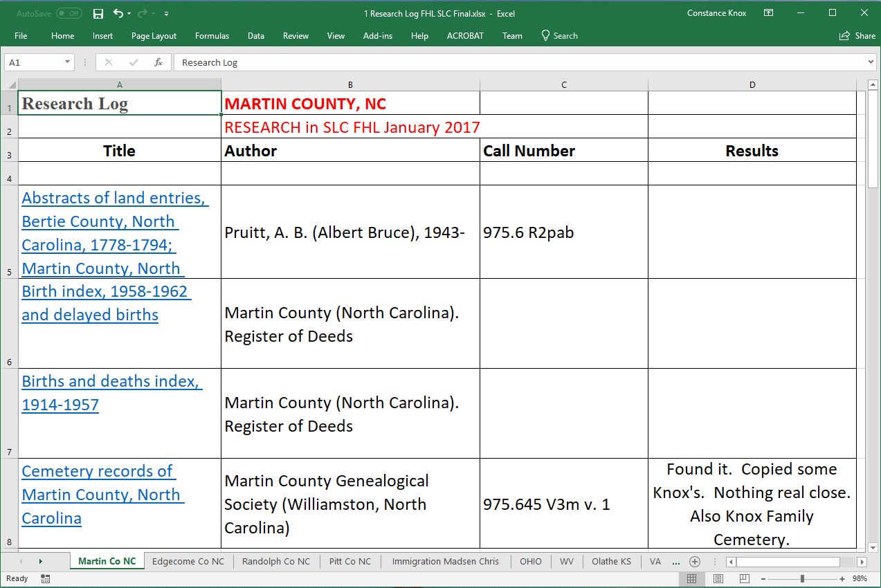
Task: Open Ribbon Display Options icon
Action: pos(768,13)
